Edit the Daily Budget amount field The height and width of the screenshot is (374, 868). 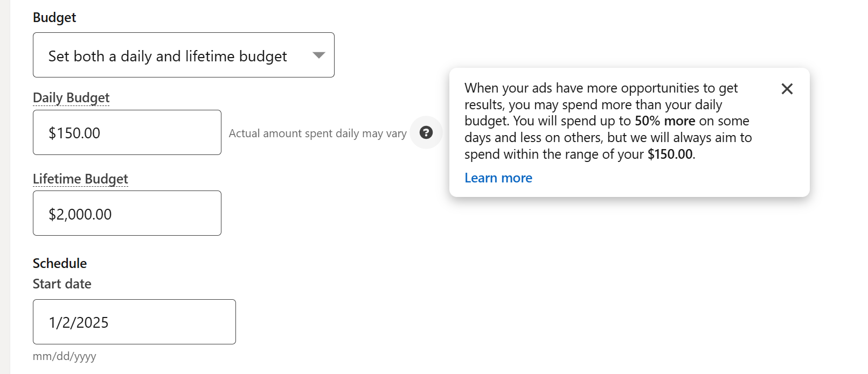pyautogui.click(x=127, y=132)
